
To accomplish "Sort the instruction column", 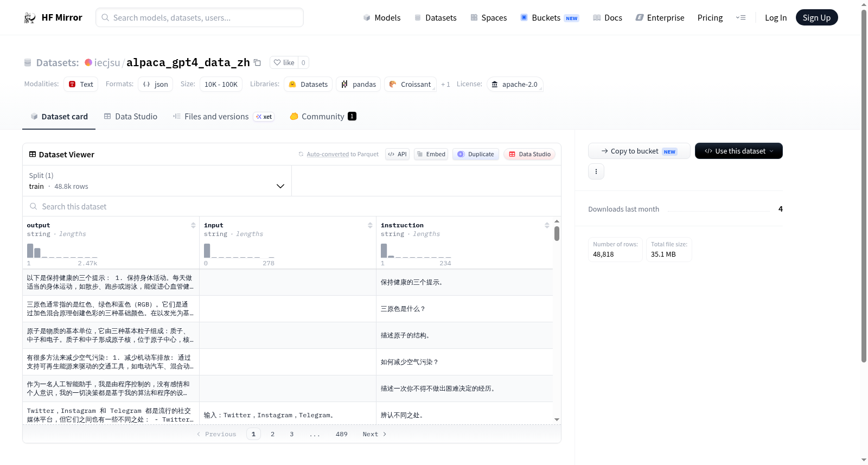I will pos(547,225).
